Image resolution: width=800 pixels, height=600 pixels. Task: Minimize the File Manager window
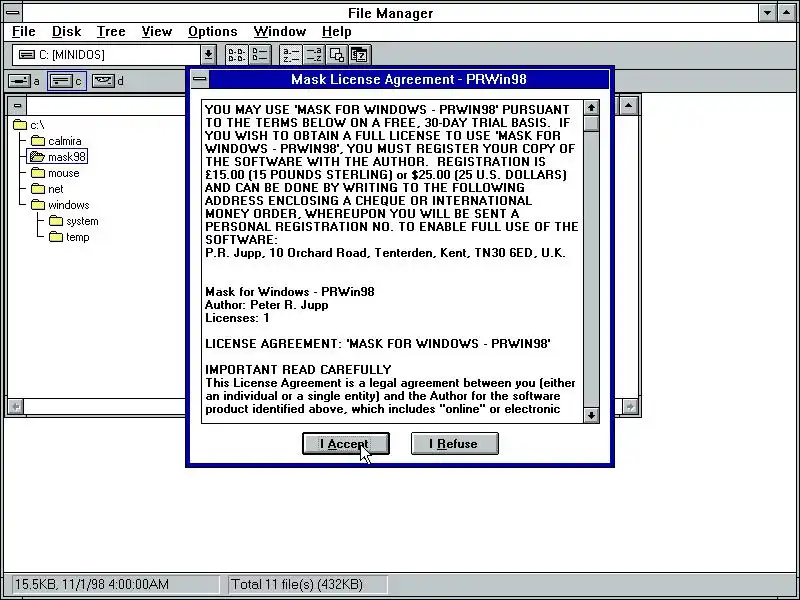(767, 12)
